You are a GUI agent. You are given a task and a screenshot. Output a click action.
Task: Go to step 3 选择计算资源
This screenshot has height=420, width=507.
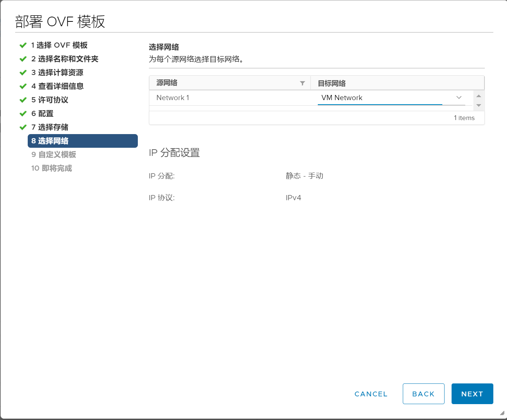click(x=57, y=72)
